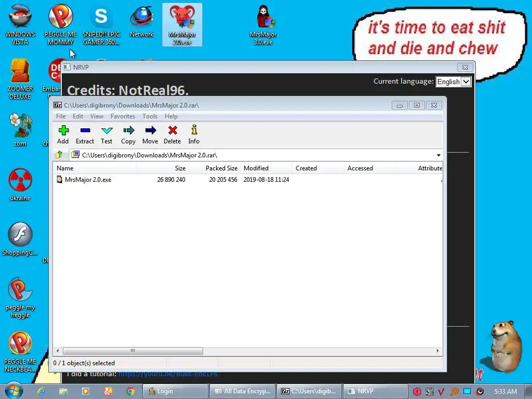Select the Network desktop icon
Image resolution: width=532 pixels, height=399 pixels.
[141, 21]
